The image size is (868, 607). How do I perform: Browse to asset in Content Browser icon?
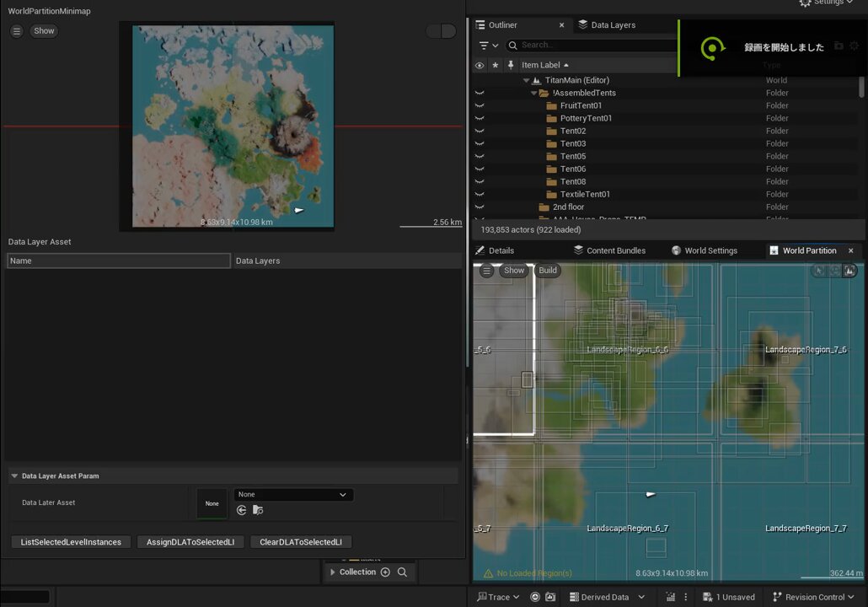258,510
